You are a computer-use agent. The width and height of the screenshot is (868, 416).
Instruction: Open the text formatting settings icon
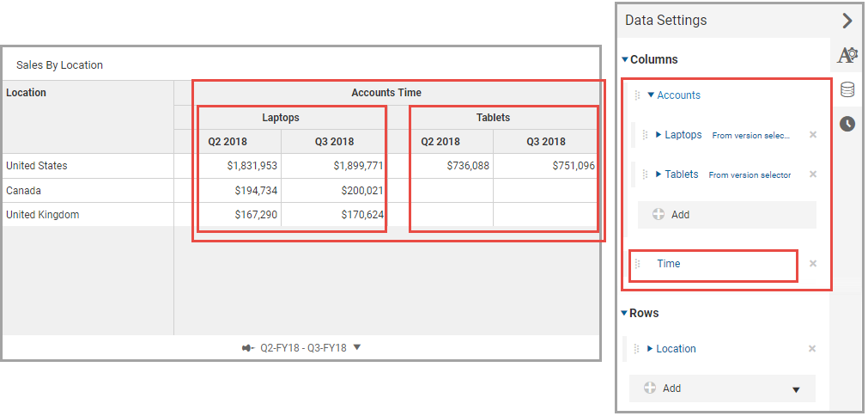[x=847, y=55]
